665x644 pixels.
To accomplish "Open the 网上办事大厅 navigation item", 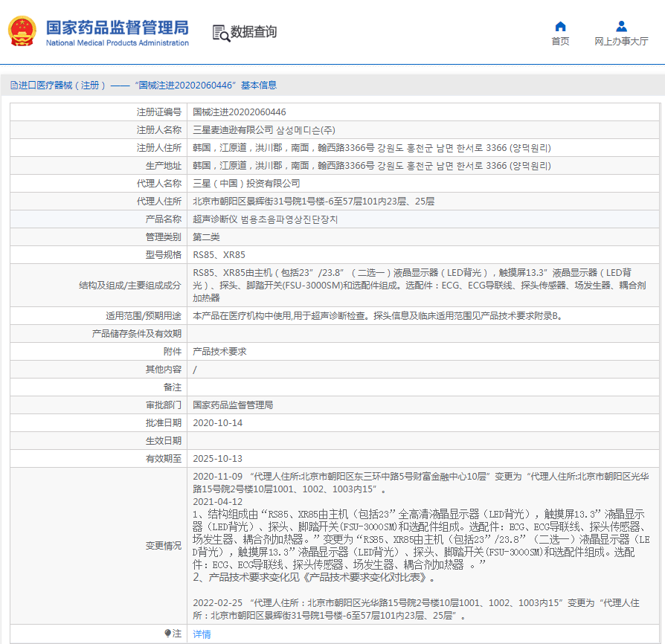I will (x=621, y=42).
